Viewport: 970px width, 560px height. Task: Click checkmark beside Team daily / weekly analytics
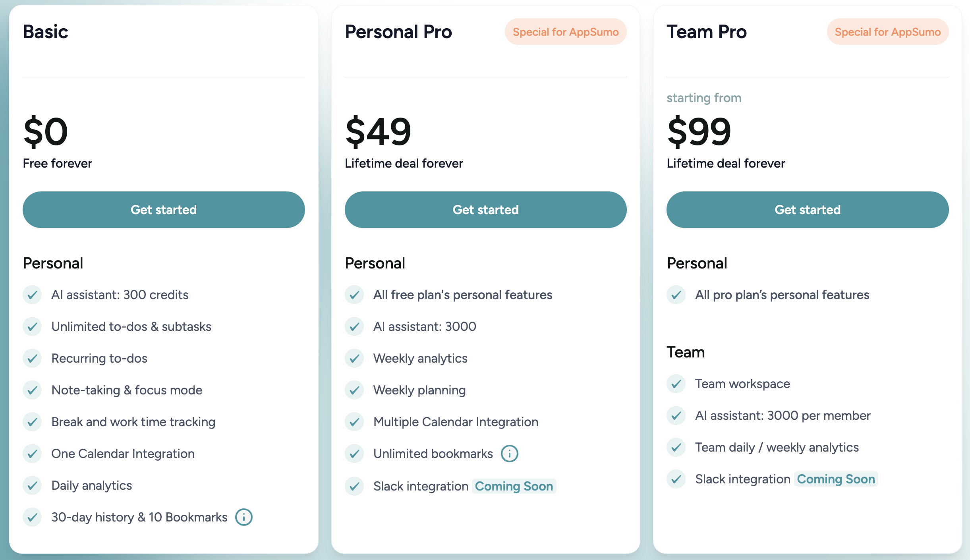click(676, 447)
